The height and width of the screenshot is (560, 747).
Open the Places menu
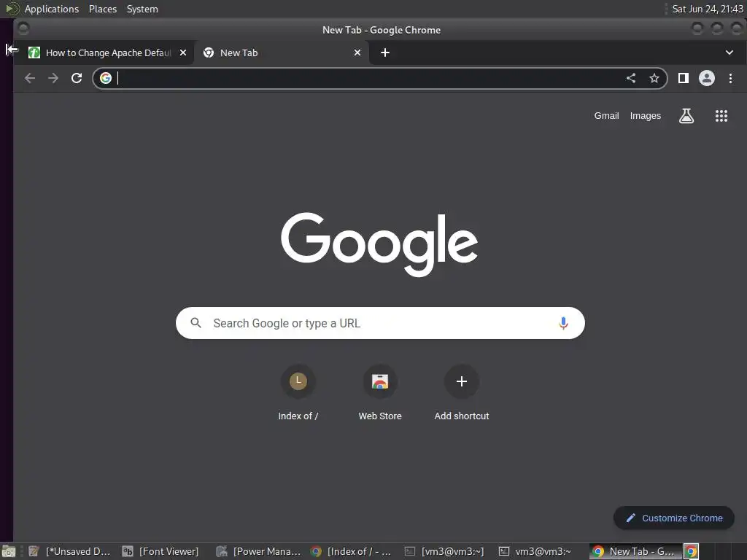103,9
